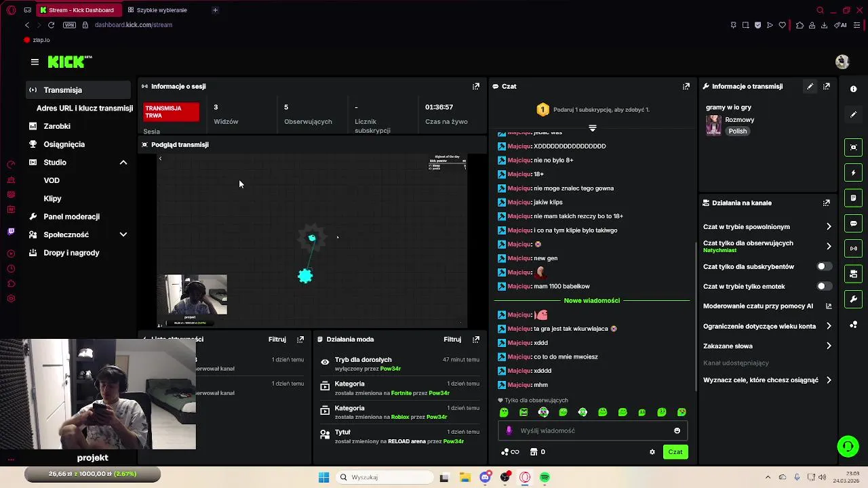Screen dimensions: 868x488
Task: Open VOD under Studio
Action: coord(52,180)
